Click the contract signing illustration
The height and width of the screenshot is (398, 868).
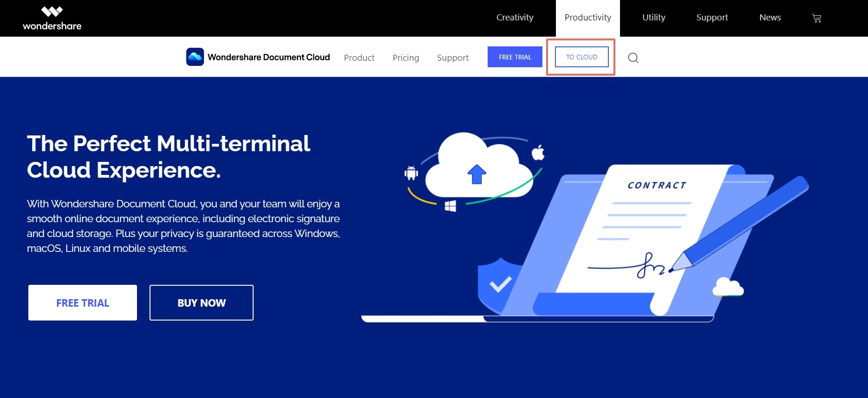click(585, 227)
